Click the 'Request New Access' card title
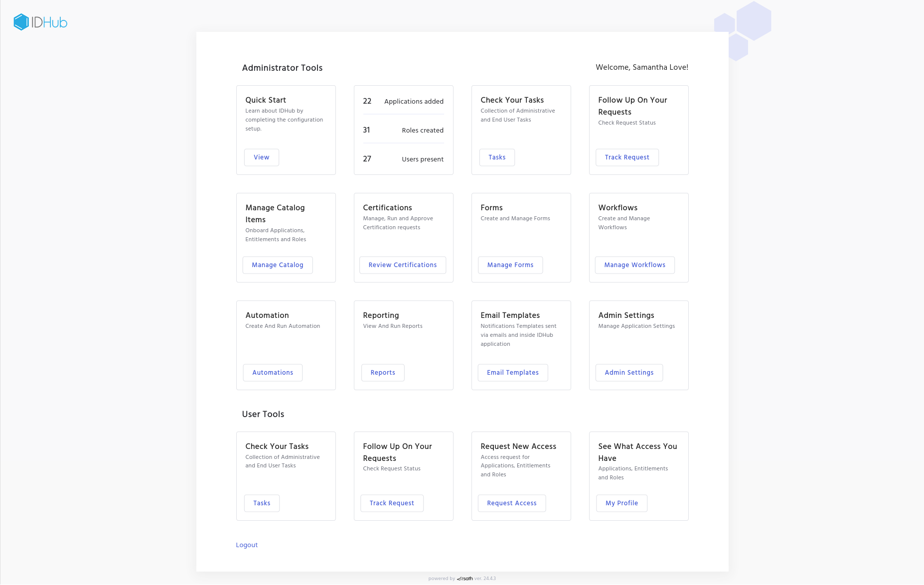 click(518, 446)
